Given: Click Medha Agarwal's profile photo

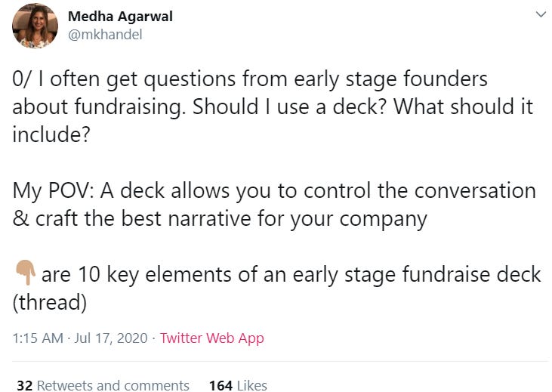Looking at the screenshot, I should tap(35, 26).
